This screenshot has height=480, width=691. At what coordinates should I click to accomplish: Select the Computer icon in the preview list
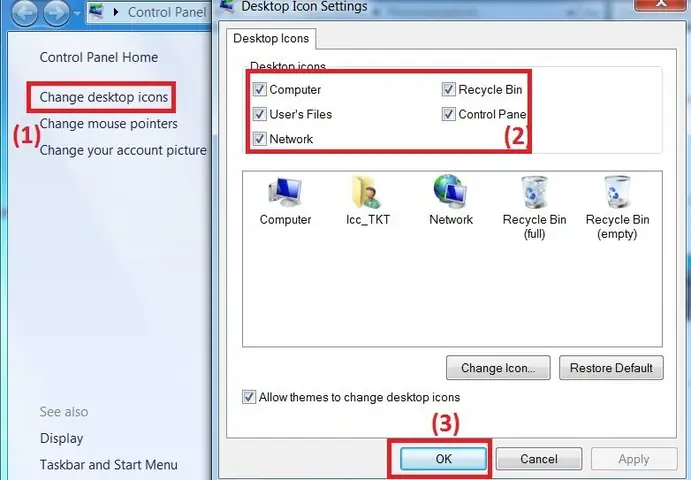(285, 201)
